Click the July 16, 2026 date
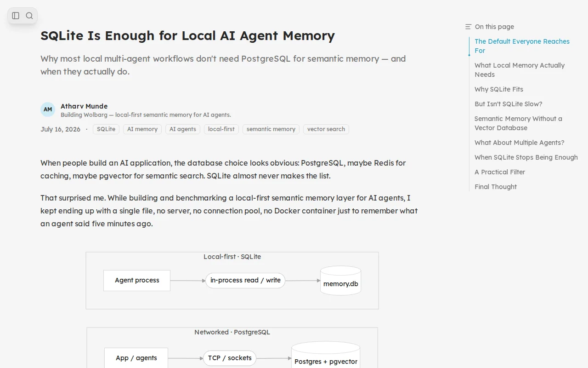This screenshot has width=588, height=368. pyautogui.click(x=60, y=129)
